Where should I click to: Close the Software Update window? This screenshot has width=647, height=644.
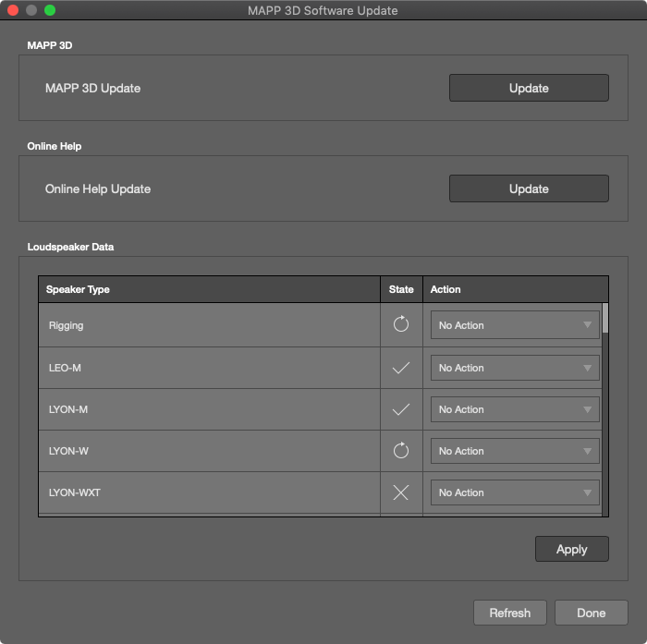tap(13, 10)
